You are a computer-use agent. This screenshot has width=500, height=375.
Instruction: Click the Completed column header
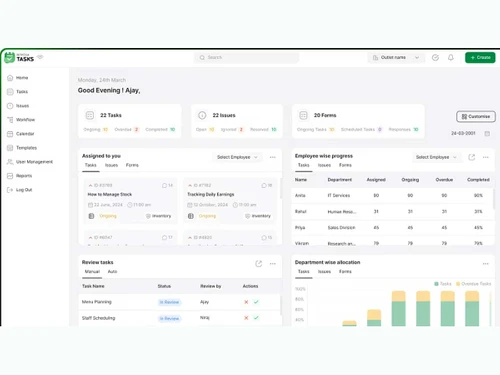tap(478, 179)
